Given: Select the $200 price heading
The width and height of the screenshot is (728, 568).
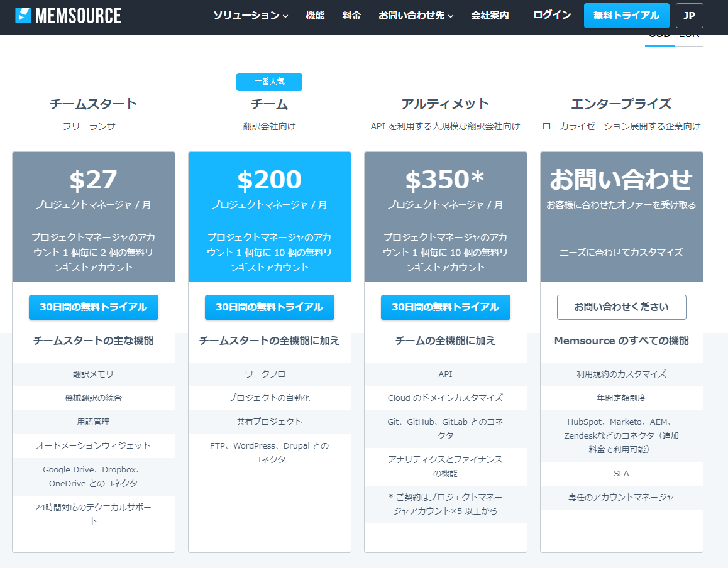Looking at the screenshot, I should [x=269, y=180].
